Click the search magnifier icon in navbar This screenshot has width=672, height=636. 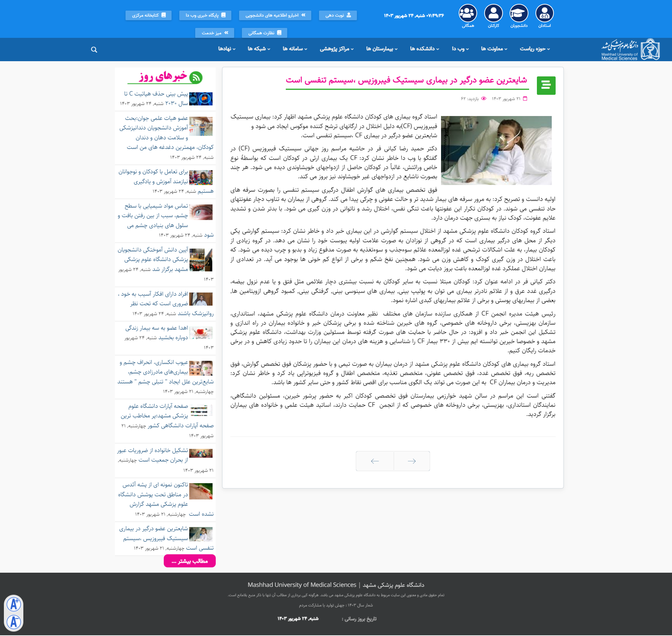(94, 50)
